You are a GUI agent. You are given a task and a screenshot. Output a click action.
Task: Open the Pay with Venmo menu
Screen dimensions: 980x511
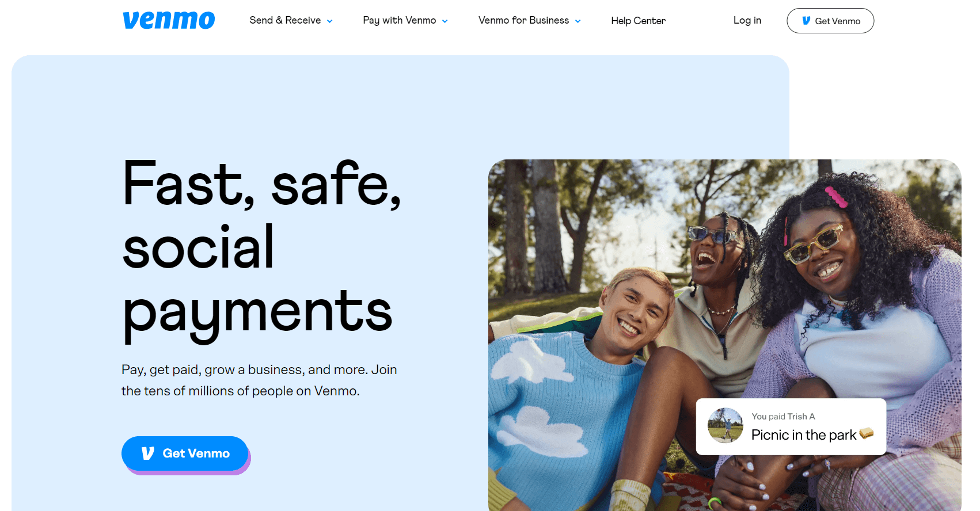(405, 21)
